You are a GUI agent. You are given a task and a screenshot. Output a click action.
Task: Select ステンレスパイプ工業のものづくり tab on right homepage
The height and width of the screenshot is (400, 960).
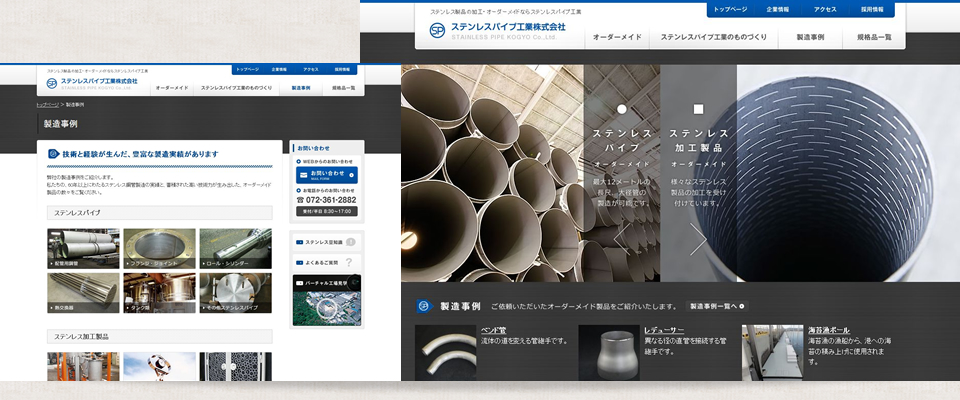tap(713, 37)
